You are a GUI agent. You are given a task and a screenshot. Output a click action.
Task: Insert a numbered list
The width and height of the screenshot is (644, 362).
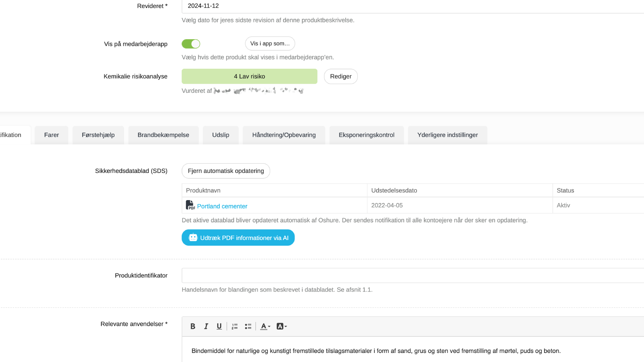coord(234,326)
